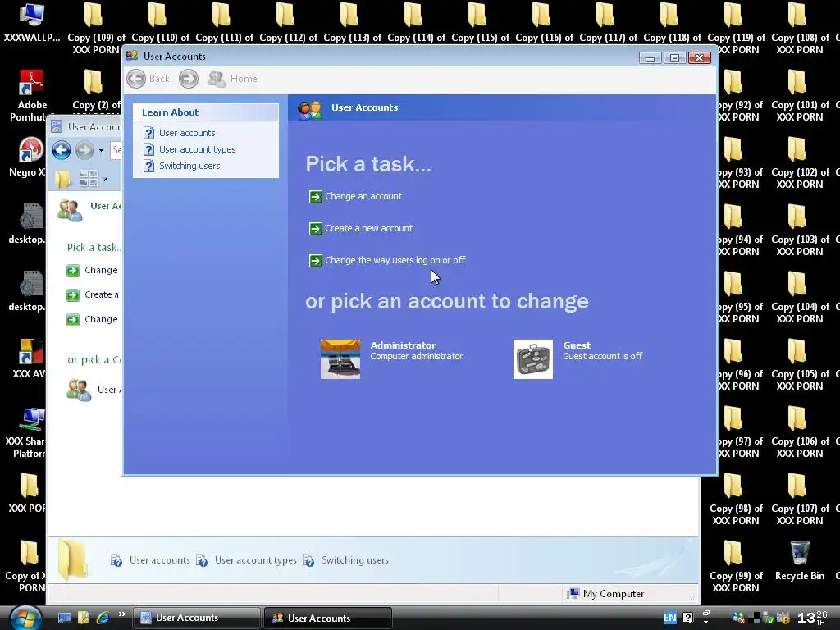840x630 pixels.
Task: Open 'Switching users' topic under Learn About
Action: pos(189,166)
